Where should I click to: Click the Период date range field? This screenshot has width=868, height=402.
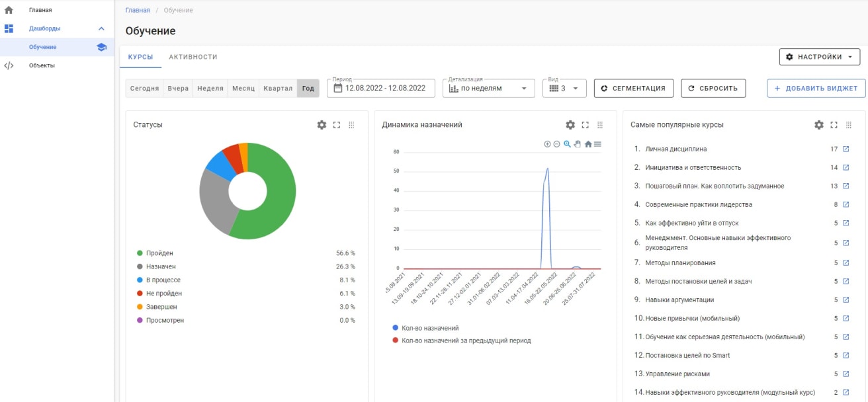tap(381, 89)
